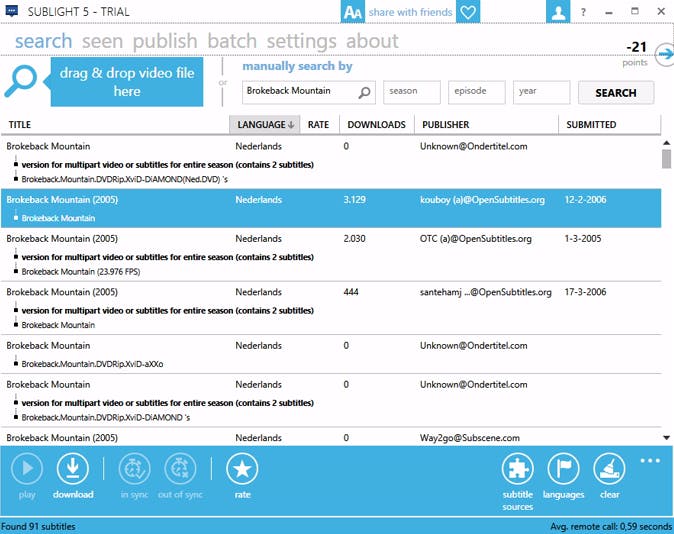The width and height of the screenshot is (674, 534).
Task: Open the search tab
Action: click(43, 41)
